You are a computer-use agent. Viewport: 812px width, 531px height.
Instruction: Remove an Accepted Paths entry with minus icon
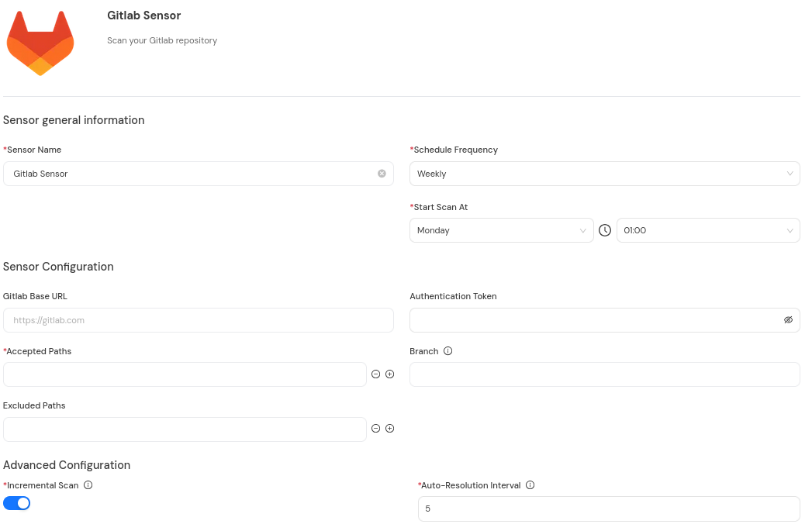point(376,374)
